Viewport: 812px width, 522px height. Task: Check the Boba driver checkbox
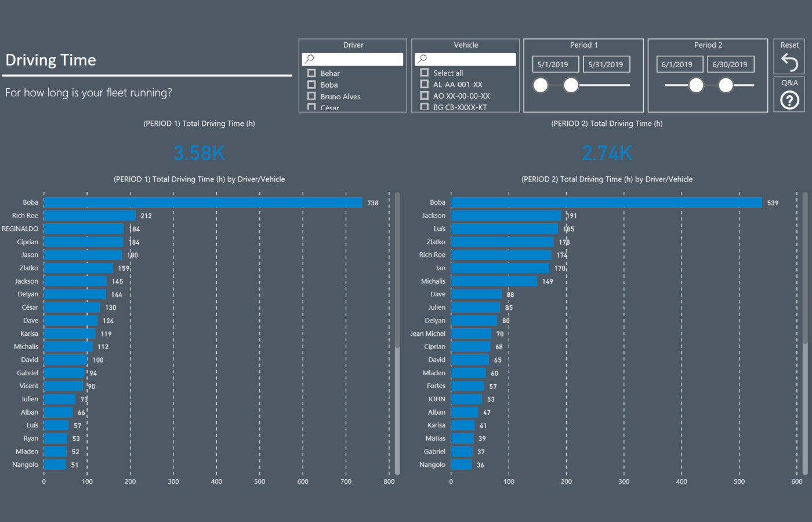tap(311, 85)
